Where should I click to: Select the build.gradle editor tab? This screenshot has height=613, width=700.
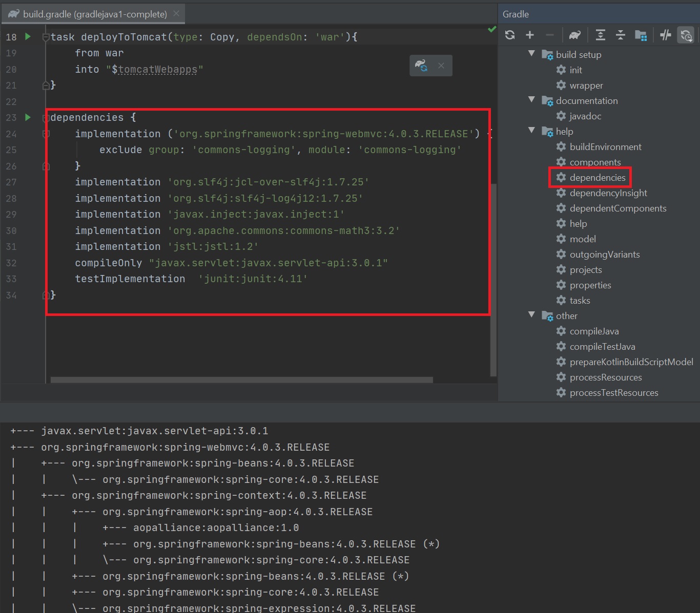click(94, 14)
